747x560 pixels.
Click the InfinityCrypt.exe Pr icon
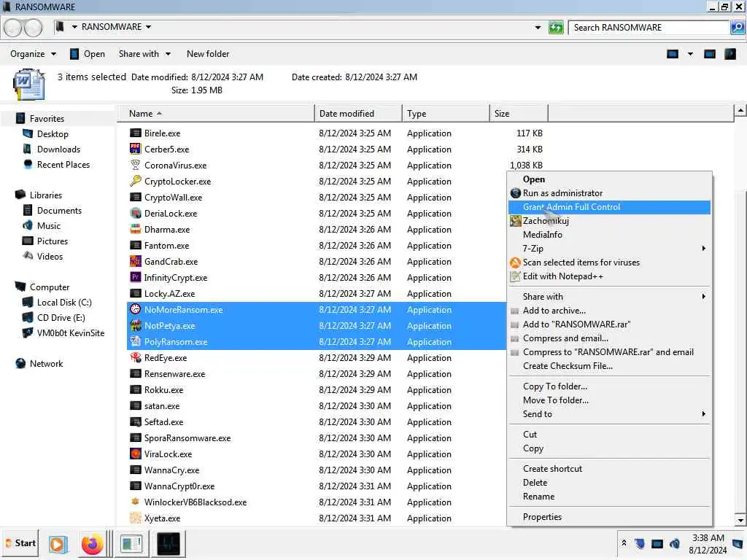(x=135, y=277)
